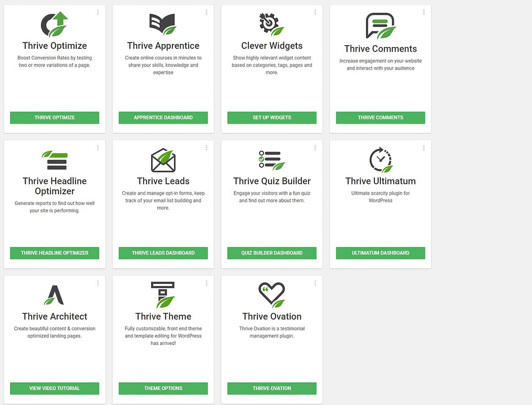
Task: Open three-dot menu on Thrive Theme card
Action: [206, 283]
